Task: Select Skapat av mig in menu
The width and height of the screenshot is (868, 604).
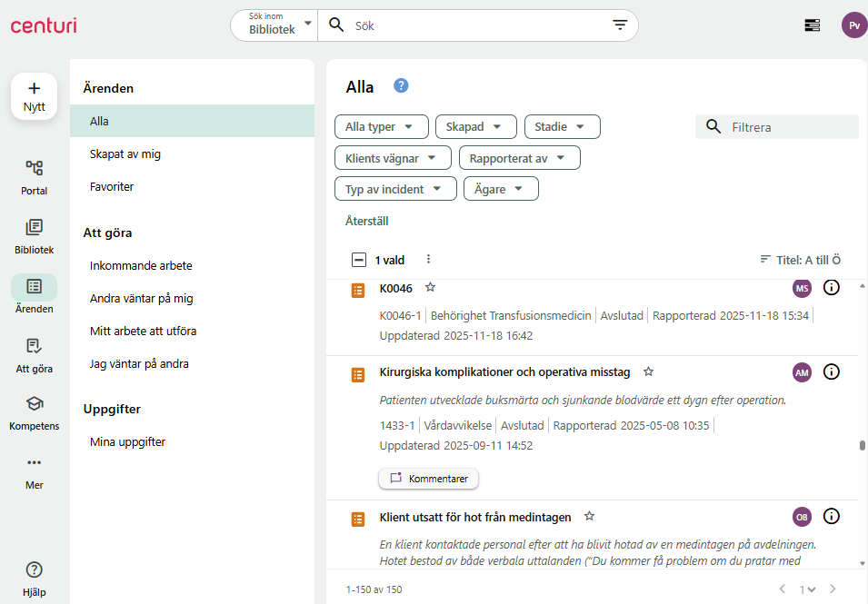Action: pyautogui.click(x=125, y=154)
